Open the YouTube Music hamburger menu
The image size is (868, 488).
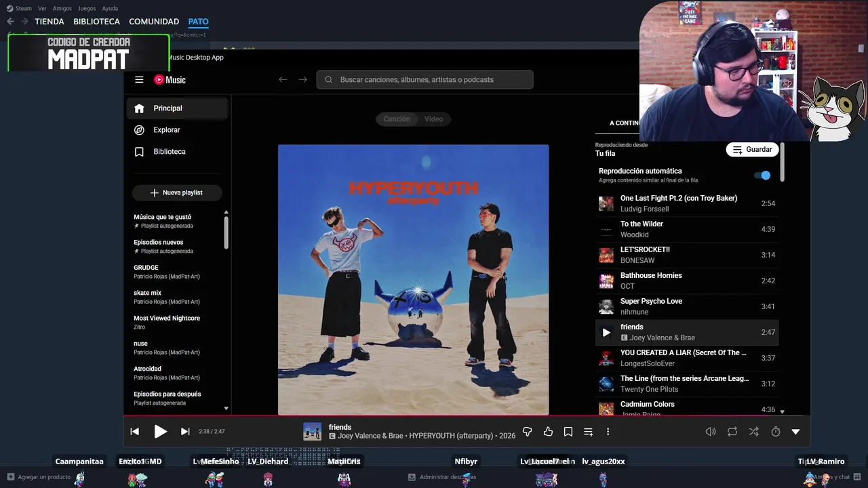pos(139,79)
